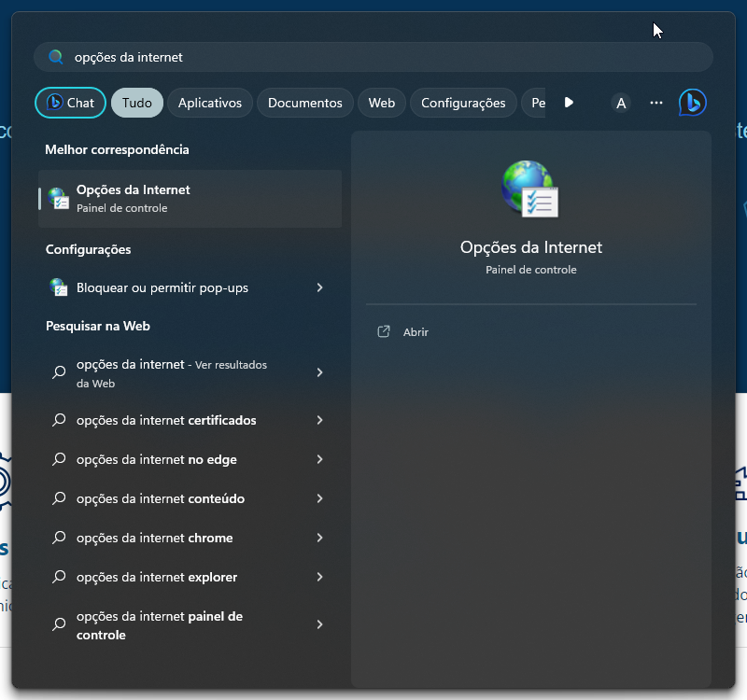Show more filter tabs with the arrow

click(569, 103)
